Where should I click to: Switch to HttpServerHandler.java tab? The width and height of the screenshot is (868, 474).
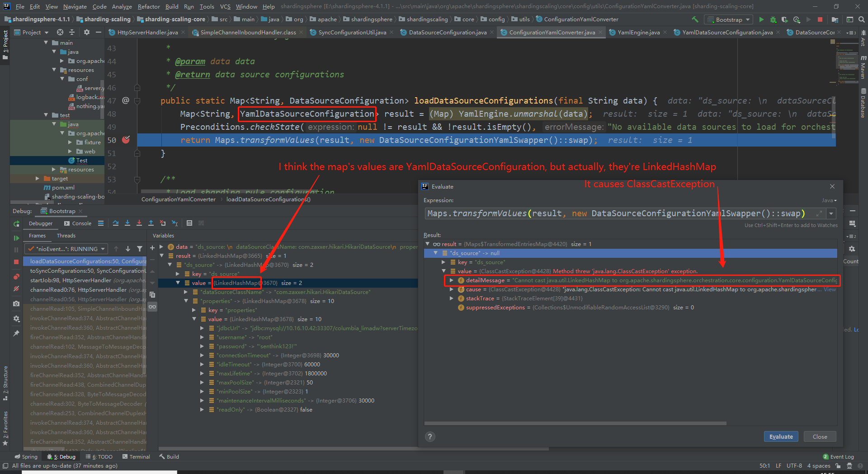click(147, 32)
